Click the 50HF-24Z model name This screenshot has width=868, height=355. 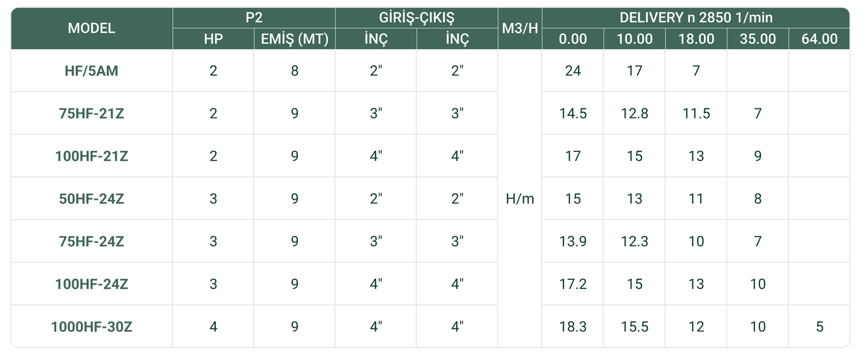coord(91,199)
